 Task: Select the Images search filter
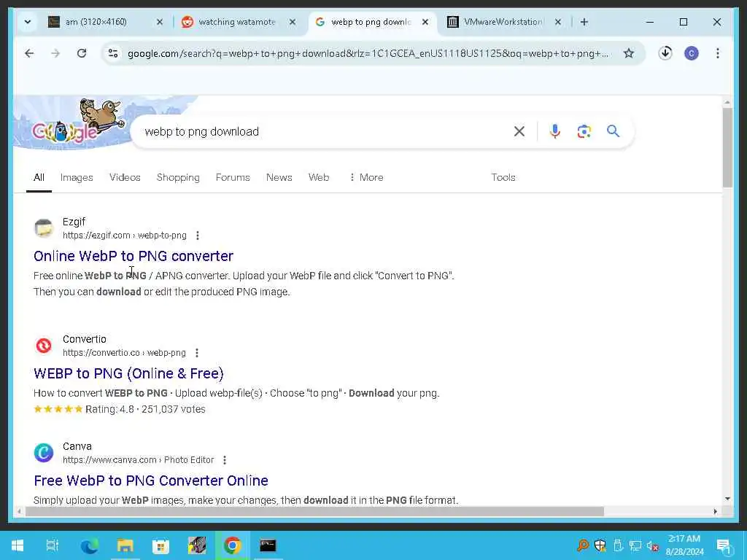click(77, 177)
